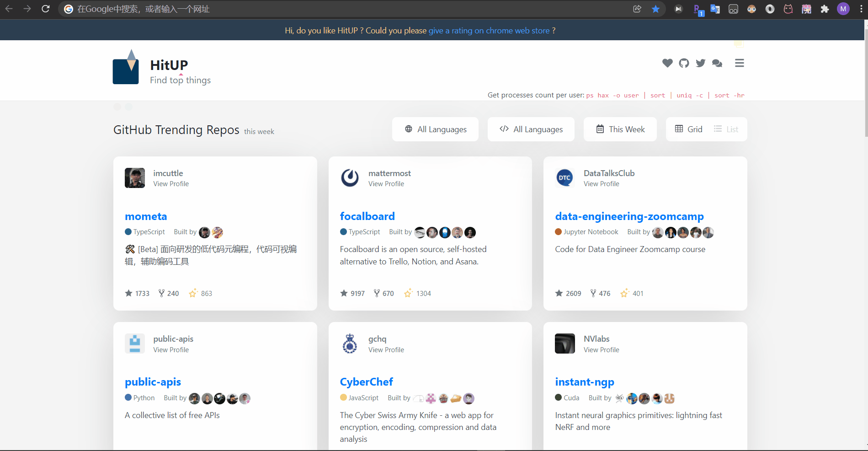Open the instant-ngp repository link

tap(585, 382)
